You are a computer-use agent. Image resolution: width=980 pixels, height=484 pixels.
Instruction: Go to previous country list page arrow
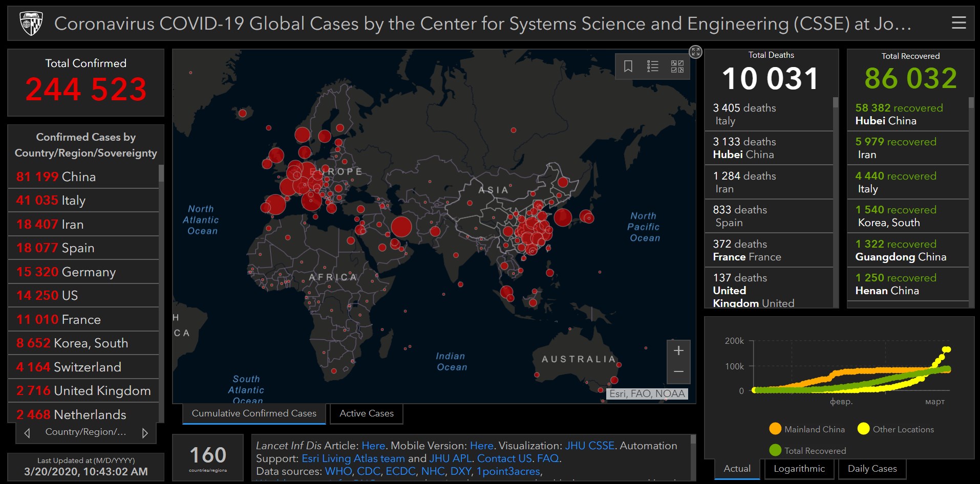[27, 433]
